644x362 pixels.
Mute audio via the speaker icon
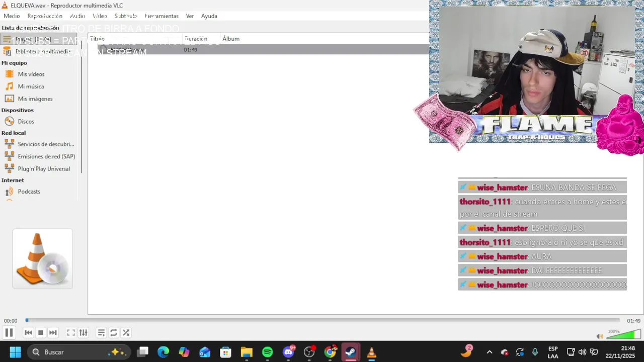600,336
